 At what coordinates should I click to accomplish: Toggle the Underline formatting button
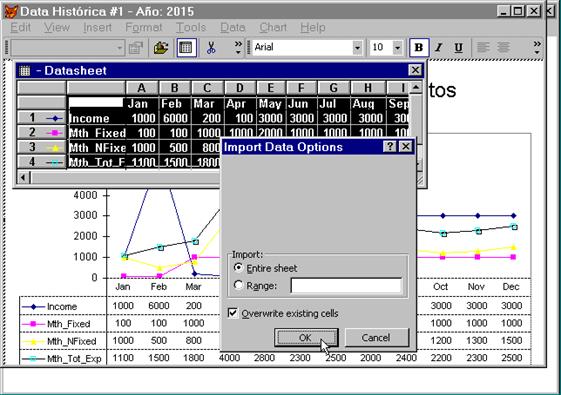coord(458,48)
